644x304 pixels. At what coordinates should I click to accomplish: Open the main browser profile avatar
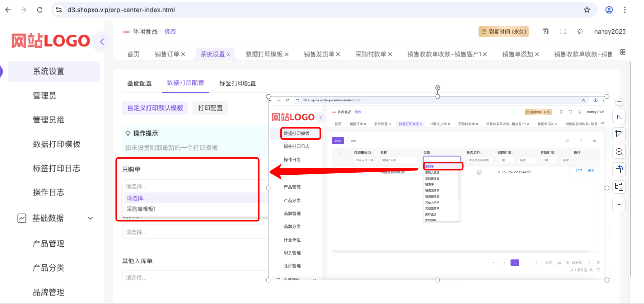pos(609,10)
